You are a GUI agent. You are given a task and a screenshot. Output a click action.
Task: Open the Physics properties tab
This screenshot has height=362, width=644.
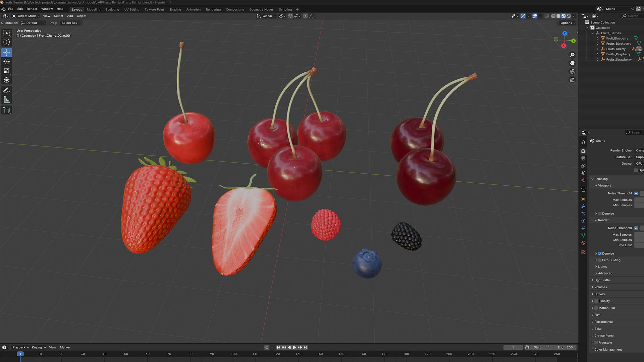pyautogui.click(x=583, y=221)
